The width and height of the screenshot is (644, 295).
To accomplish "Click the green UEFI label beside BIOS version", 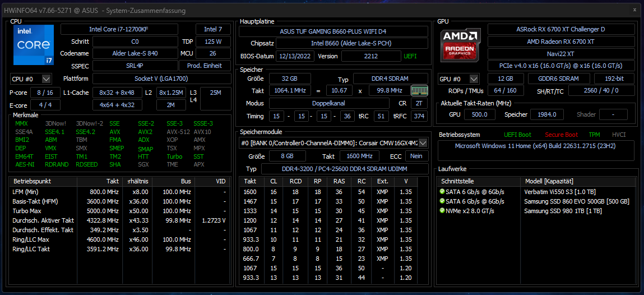I will coord(410,56).
